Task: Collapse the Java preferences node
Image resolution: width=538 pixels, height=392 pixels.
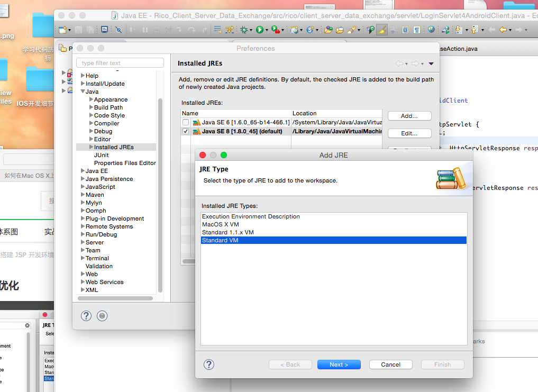Action: 83,92
